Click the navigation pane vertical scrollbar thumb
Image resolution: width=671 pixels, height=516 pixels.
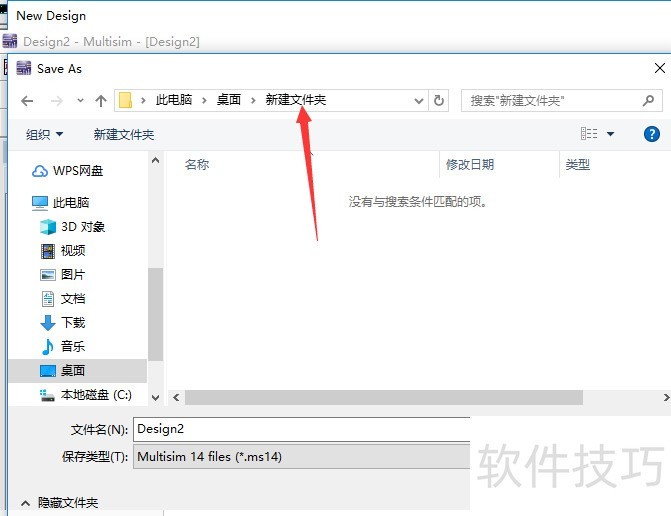[155, 314]
